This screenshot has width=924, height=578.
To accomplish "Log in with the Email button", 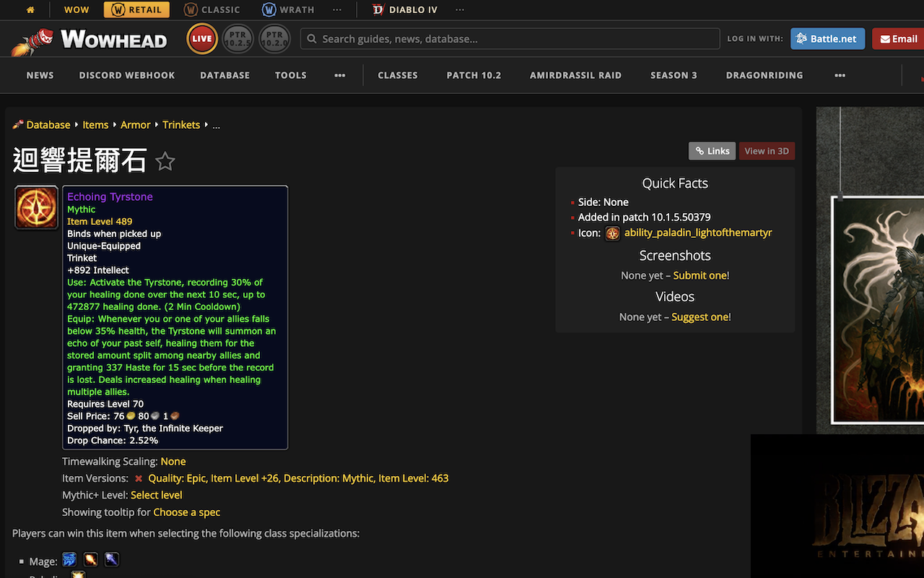I will click(x=898, y=39).
